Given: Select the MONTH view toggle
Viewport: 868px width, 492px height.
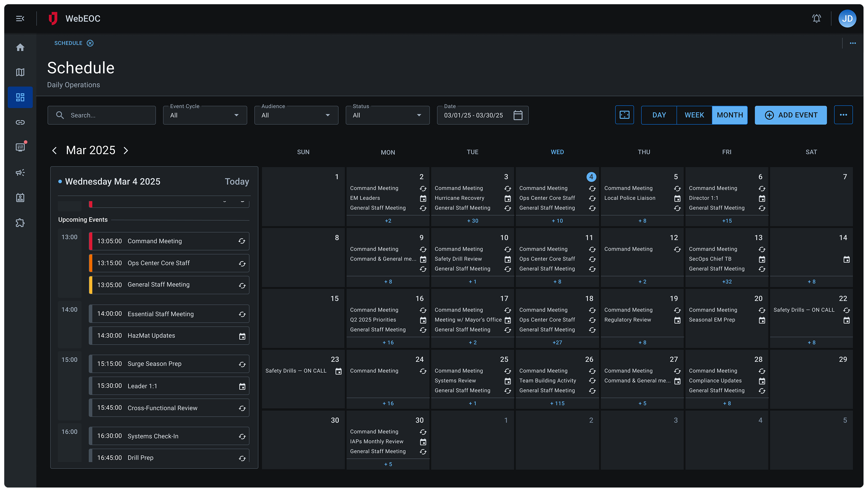Looking at the screenshot, I should click(x=729, y=115).
